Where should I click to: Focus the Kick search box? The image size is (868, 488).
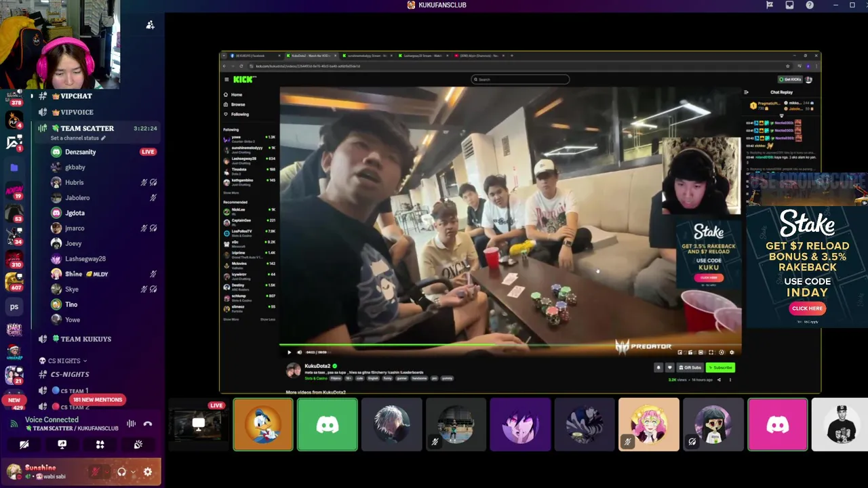tap(520, 79)
